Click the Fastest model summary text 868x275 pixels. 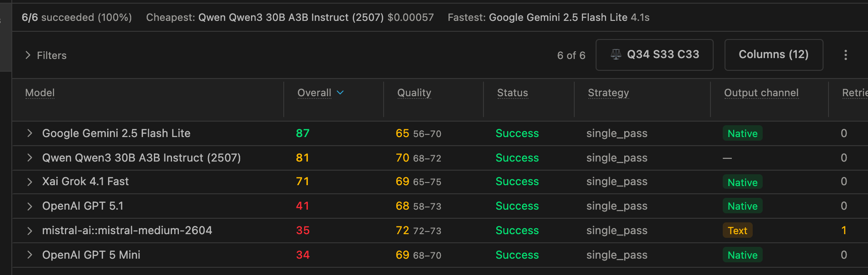coord(548,17)
